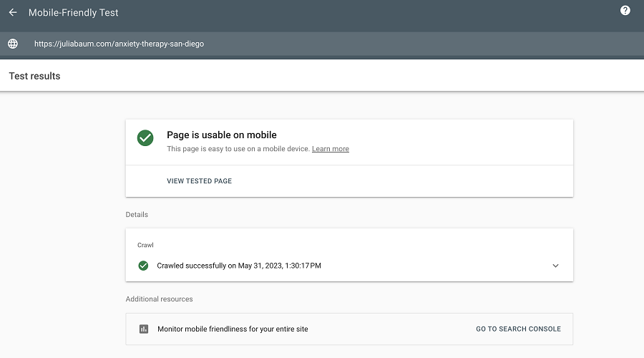This screenshot has width=644, height=358.
Task: Click the juliabaum.com URL field
Action: tap(119, 44)
